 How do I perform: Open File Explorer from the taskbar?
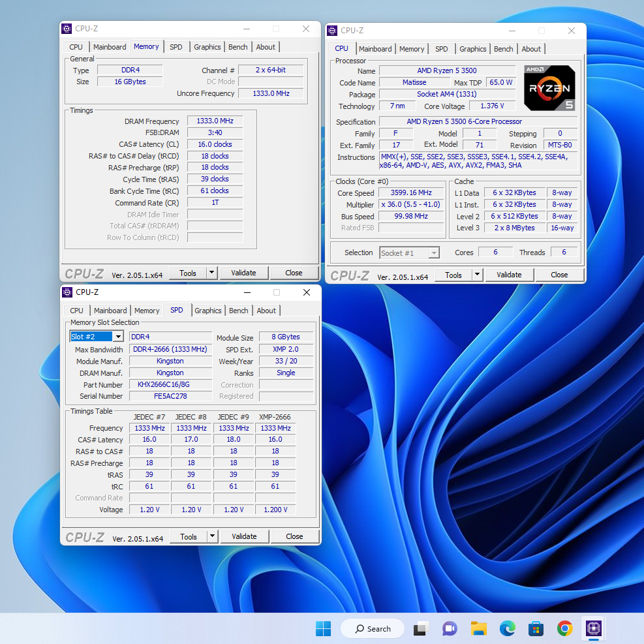click(x=478, y=628)
